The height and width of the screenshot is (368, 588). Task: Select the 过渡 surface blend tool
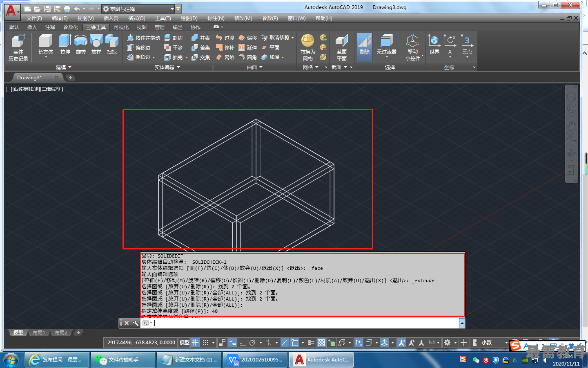225,38
